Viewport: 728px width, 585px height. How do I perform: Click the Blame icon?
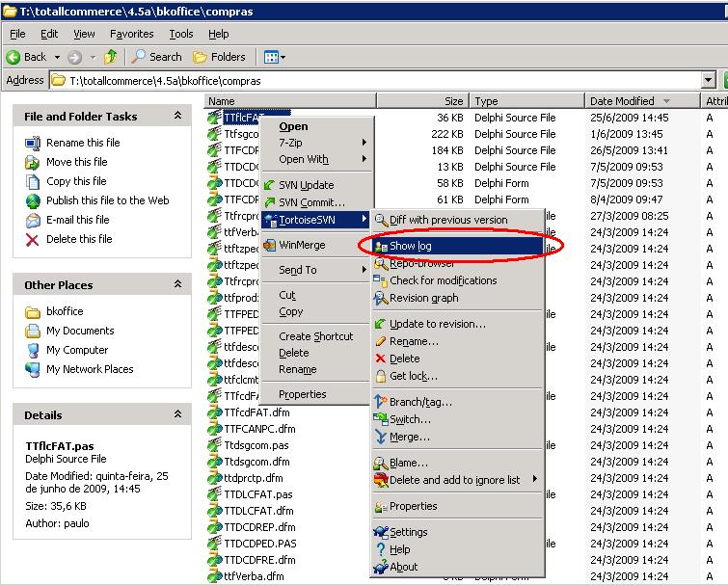[381, 463]
